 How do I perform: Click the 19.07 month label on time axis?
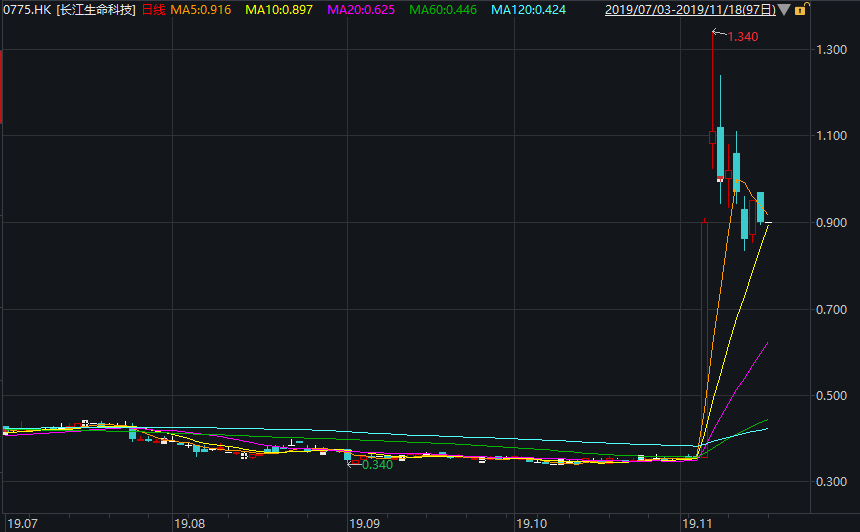pyautogui.click(x=22, y=523)
